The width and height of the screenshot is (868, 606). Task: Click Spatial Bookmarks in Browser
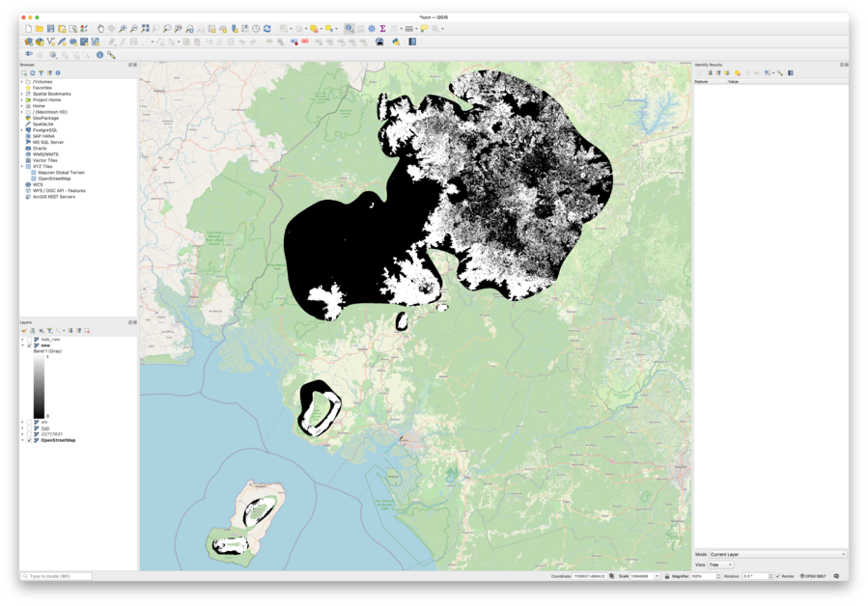pos(51,94)
